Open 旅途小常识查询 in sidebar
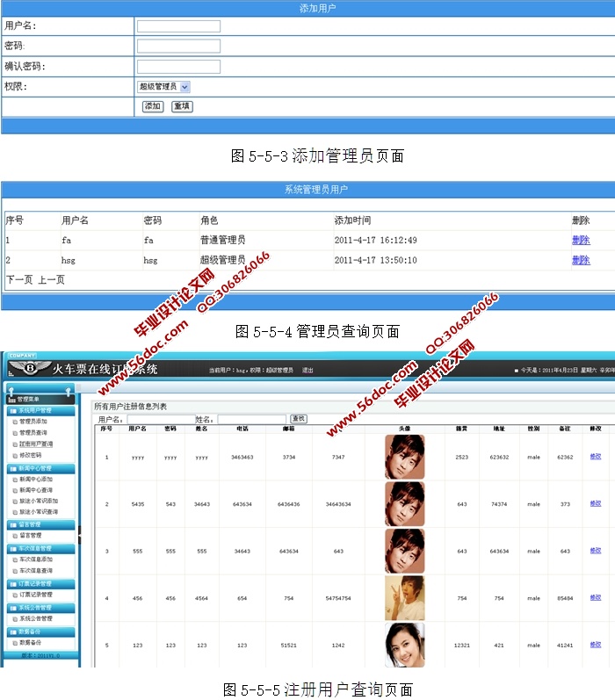This screenshot has height=700, width=615. click(x=39, y=512)
